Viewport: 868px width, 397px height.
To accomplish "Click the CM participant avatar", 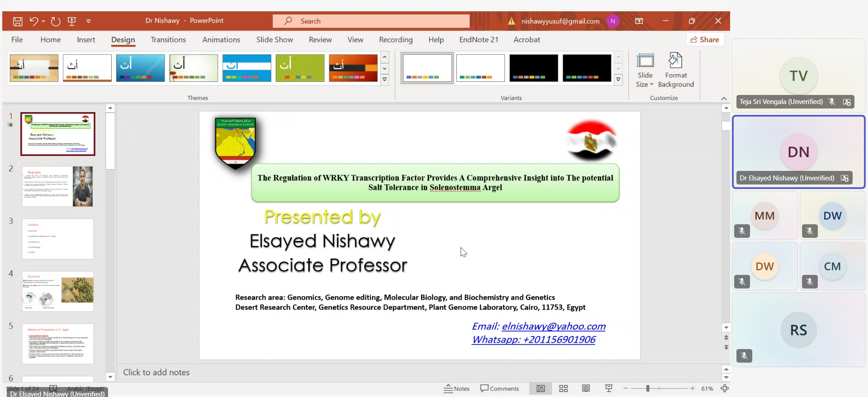I will tap(832, 266).
